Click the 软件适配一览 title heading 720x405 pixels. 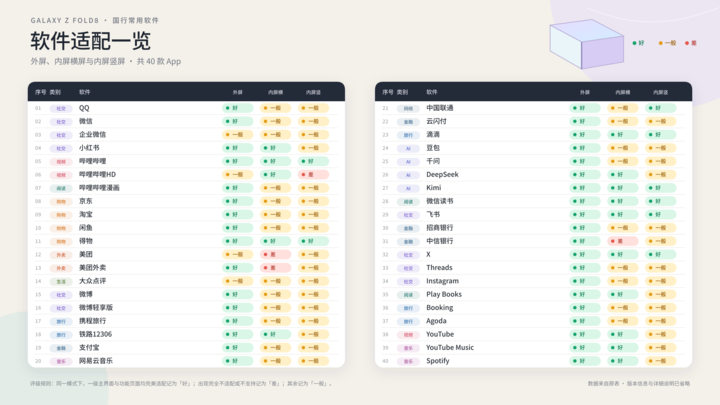pyautogui.click(x=90, y=41)
